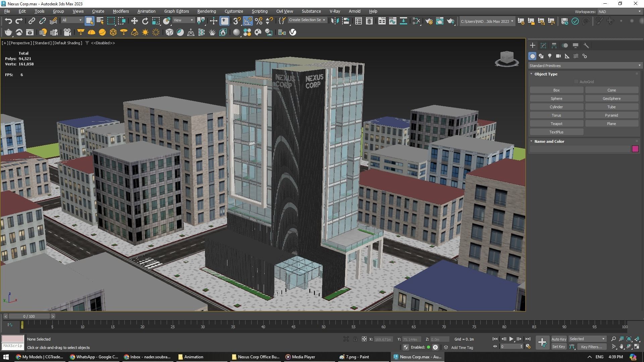Screen dimensions: 644x362
Task: Click the Box primitive button
Action: pos(556,90)
